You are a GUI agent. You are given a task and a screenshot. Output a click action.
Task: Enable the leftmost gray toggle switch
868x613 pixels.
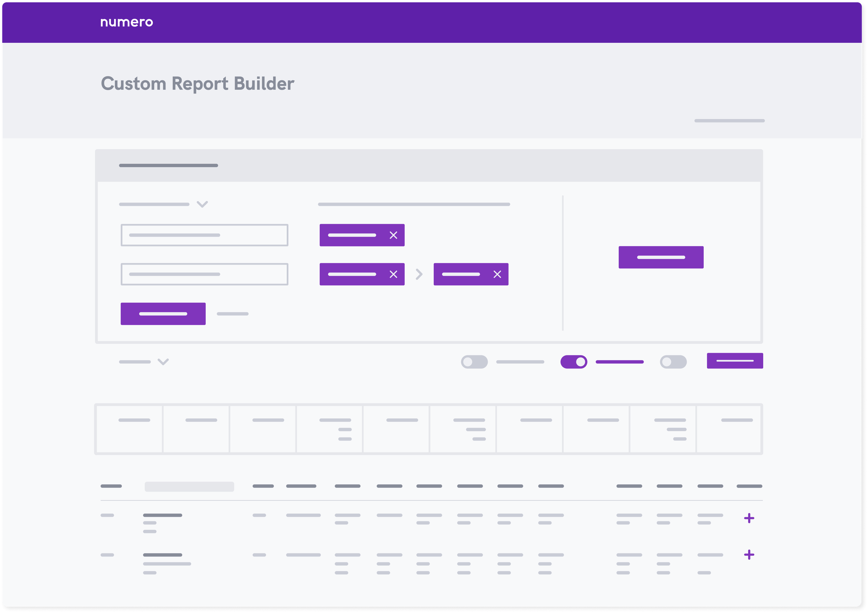474,362
